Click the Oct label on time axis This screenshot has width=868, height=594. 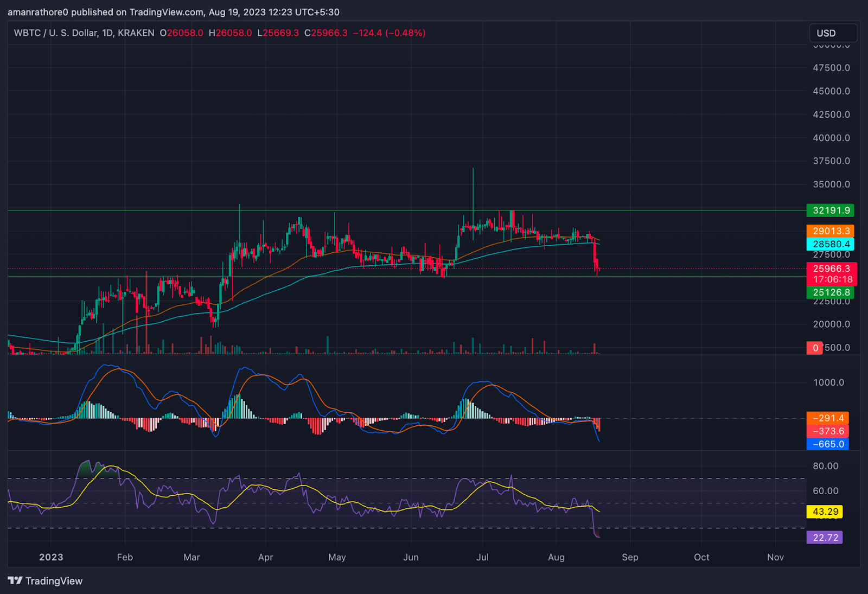pos(701,557)
